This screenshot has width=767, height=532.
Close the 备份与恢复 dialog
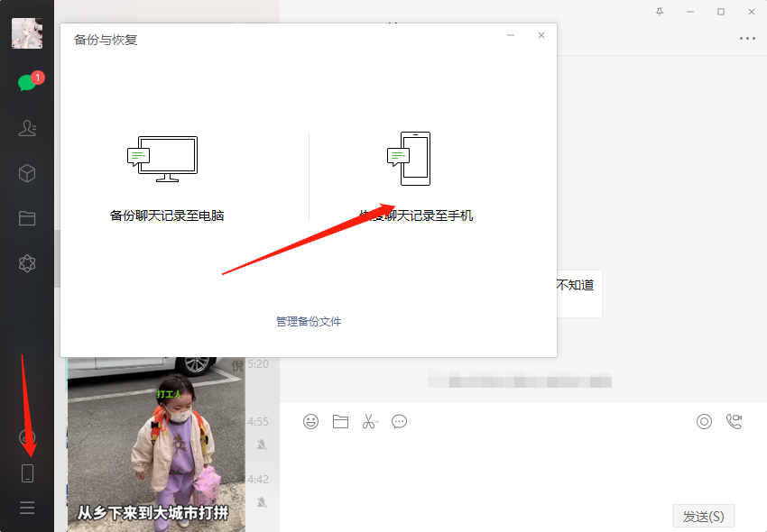[541, 36]
